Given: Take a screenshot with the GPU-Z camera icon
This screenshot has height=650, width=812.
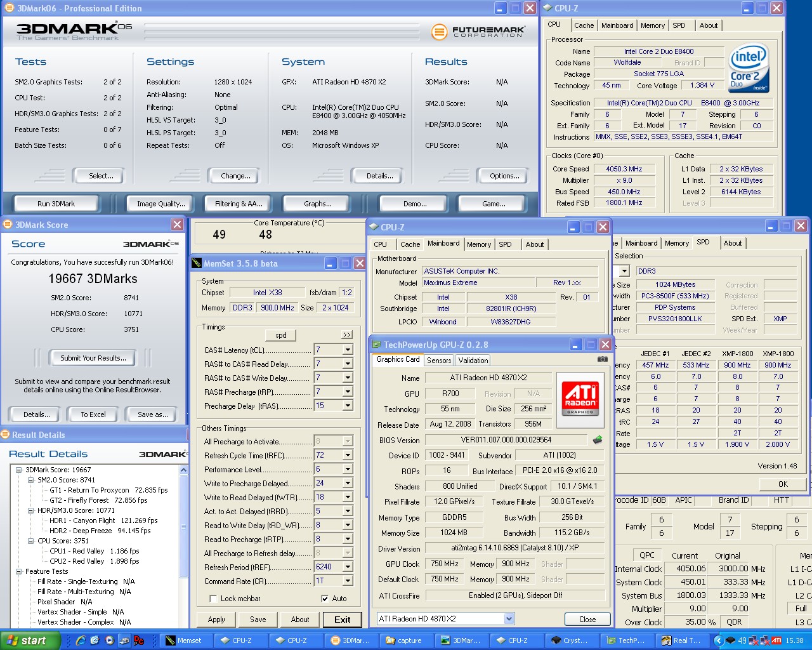Looking at the screenshot, I should coord(602,359).
